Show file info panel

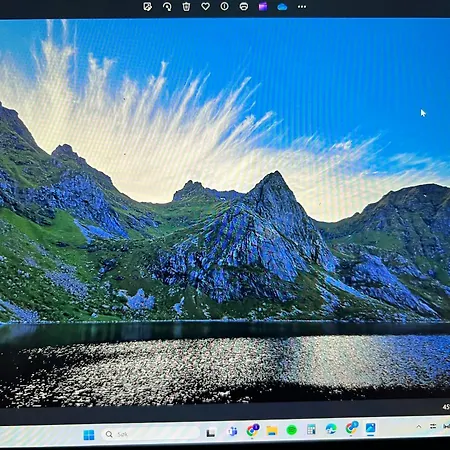[225, 6]
